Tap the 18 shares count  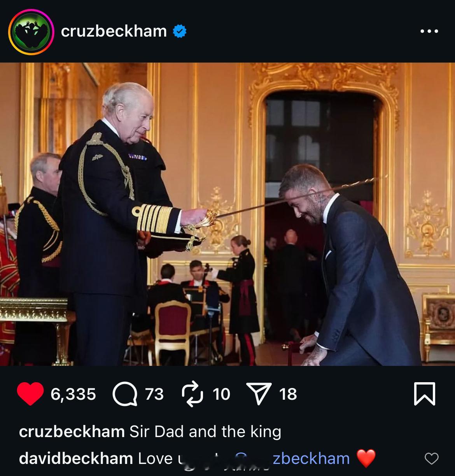coord(288,394)
